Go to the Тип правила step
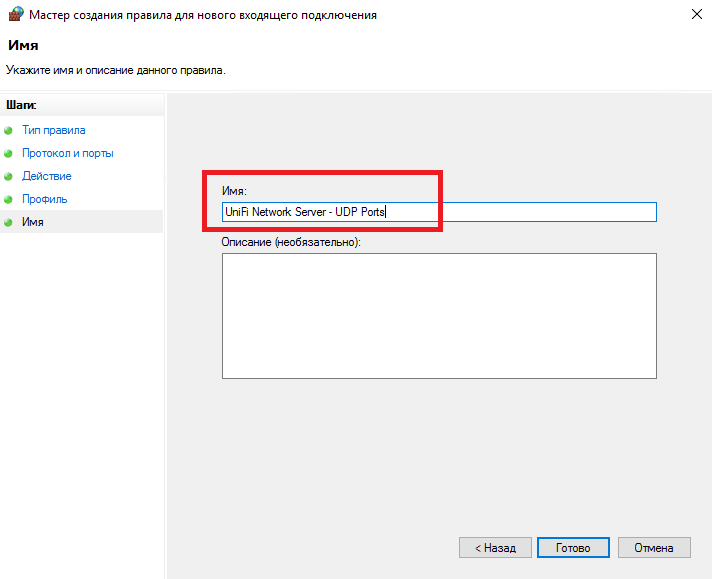The image size is (712, 579). click(54, 130)
